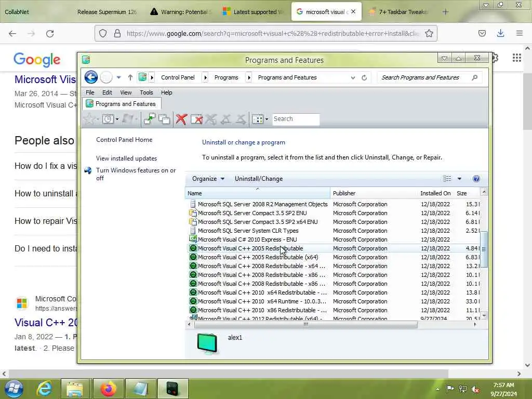This screenshot has width=532, height=399.
Task: Open the View menu
Action: pyautogui.click(x=126, y=92)
